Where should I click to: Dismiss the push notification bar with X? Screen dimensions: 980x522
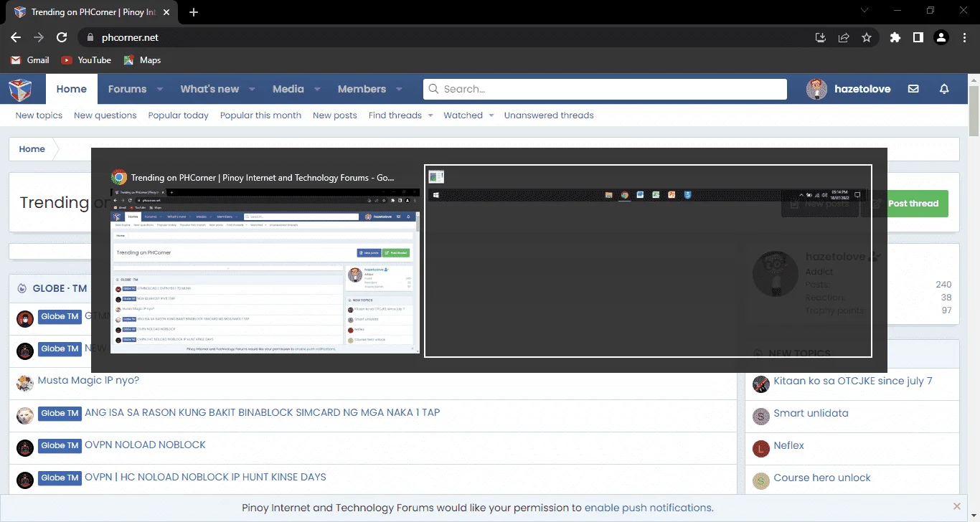(956, 506)
